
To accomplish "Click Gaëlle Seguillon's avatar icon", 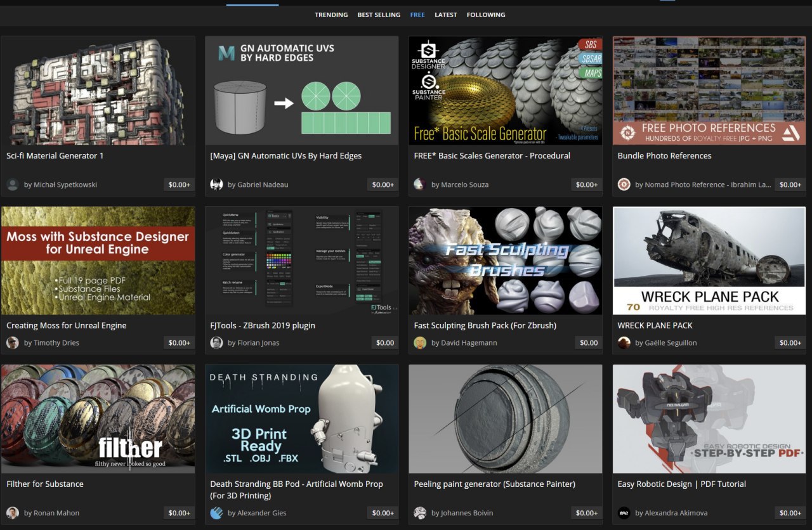I will tap(624, 342).
